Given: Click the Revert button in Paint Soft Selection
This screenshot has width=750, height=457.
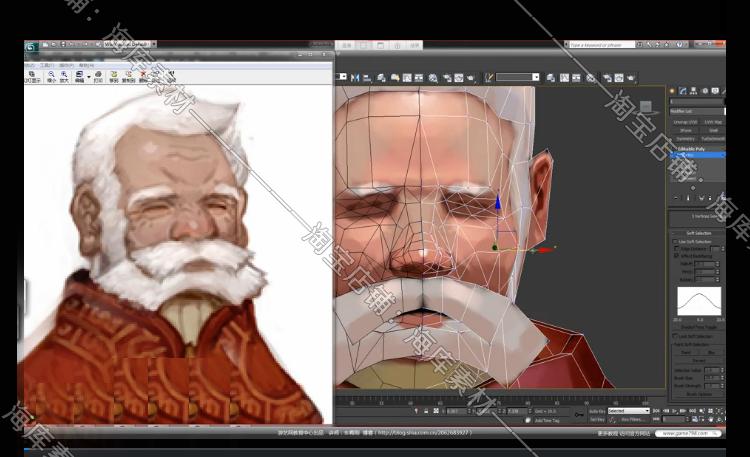Looking at the screenshot, I should [x=699, y=360].
